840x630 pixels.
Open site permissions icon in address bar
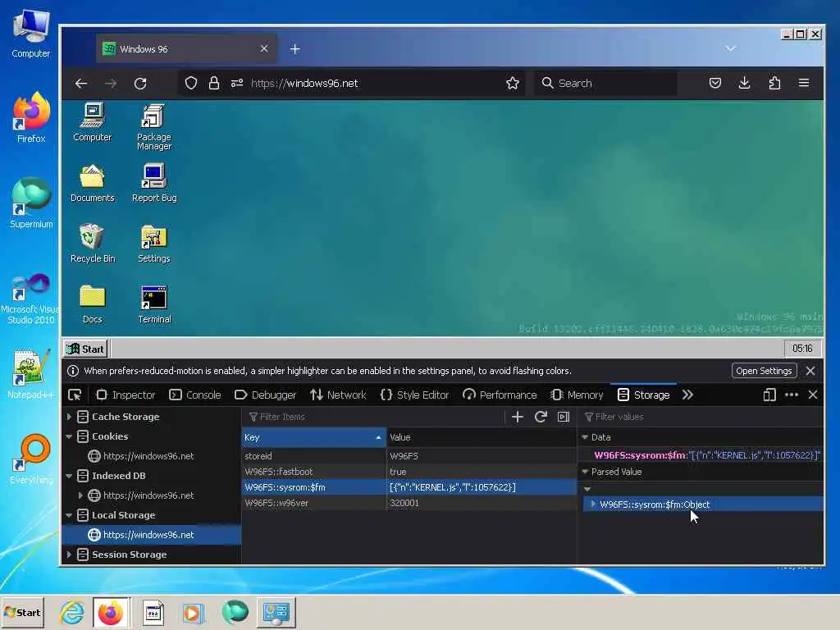point(237,83)
